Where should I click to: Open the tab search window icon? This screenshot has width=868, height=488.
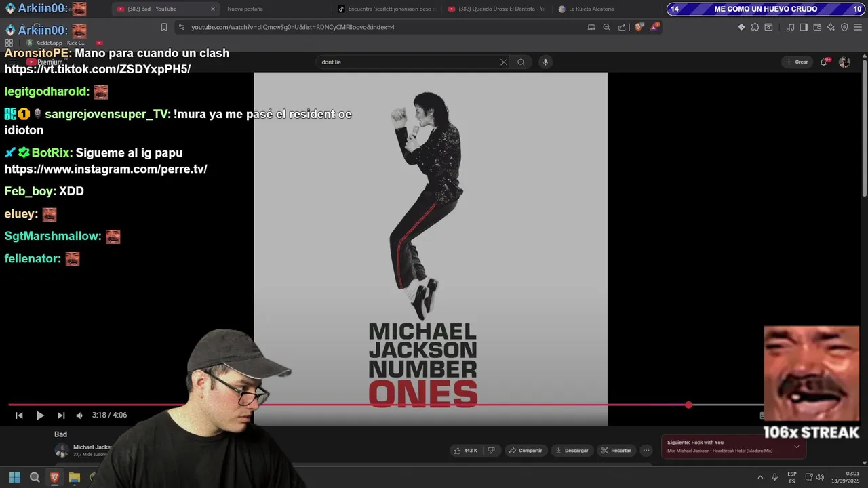(x=768, y=27)
